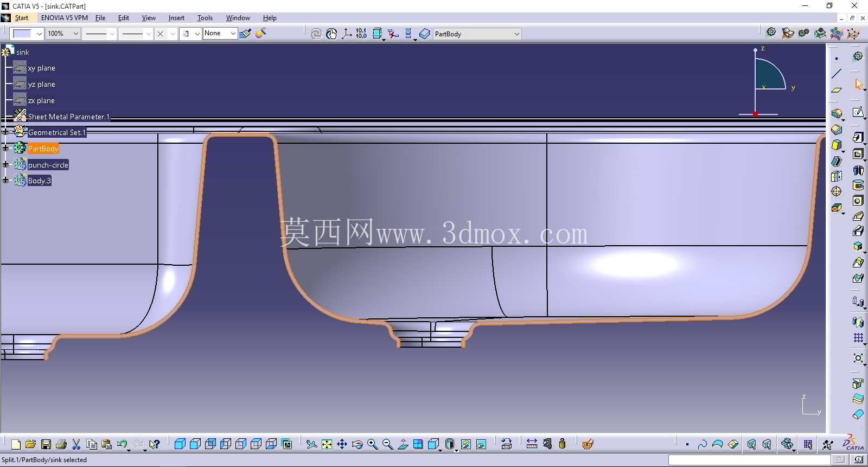Open the Help menu
The width and height of the screenshot is (868, 467).
point(270,18)
